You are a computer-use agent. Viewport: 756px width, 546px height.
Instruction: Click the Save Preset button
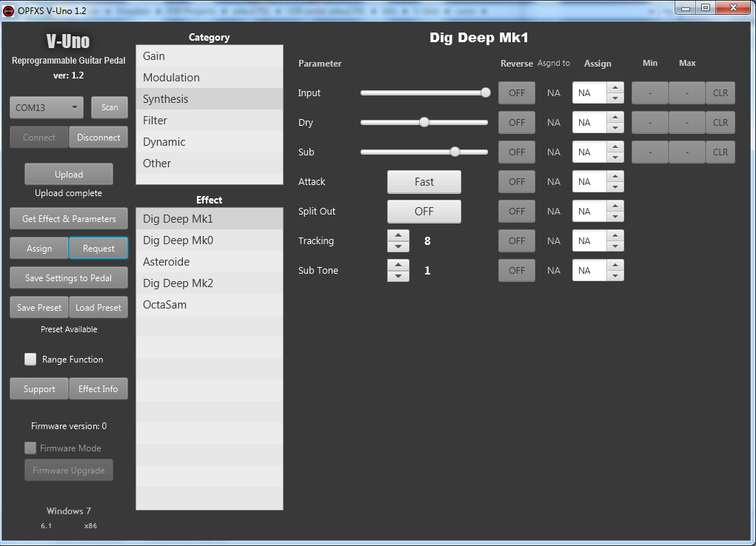pyautogui.click(x=39, y=308)
